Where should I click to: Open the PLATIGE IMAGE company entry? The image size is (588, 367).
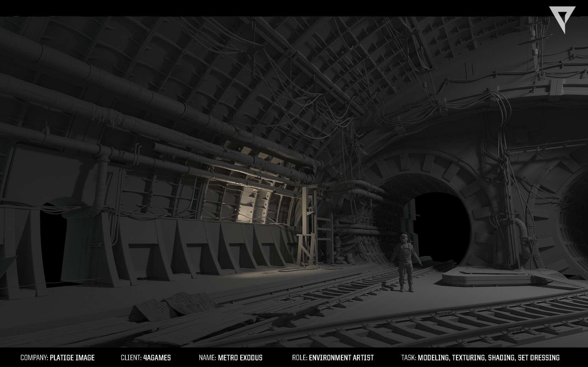pyautogui.click(x=72, y=357)
